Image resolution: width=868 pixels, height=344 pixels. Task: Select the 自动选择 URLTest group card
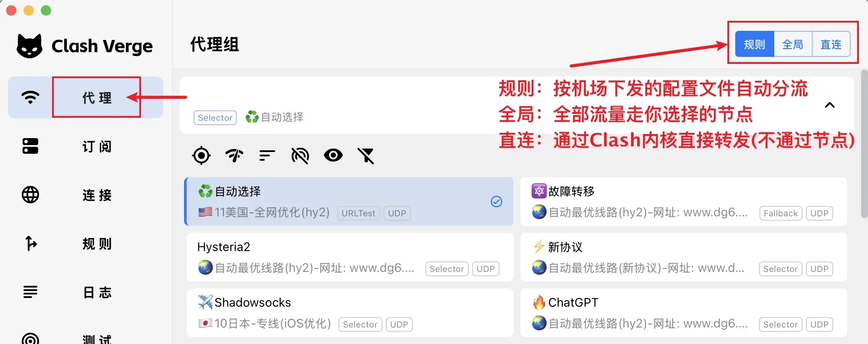(349, 202)
